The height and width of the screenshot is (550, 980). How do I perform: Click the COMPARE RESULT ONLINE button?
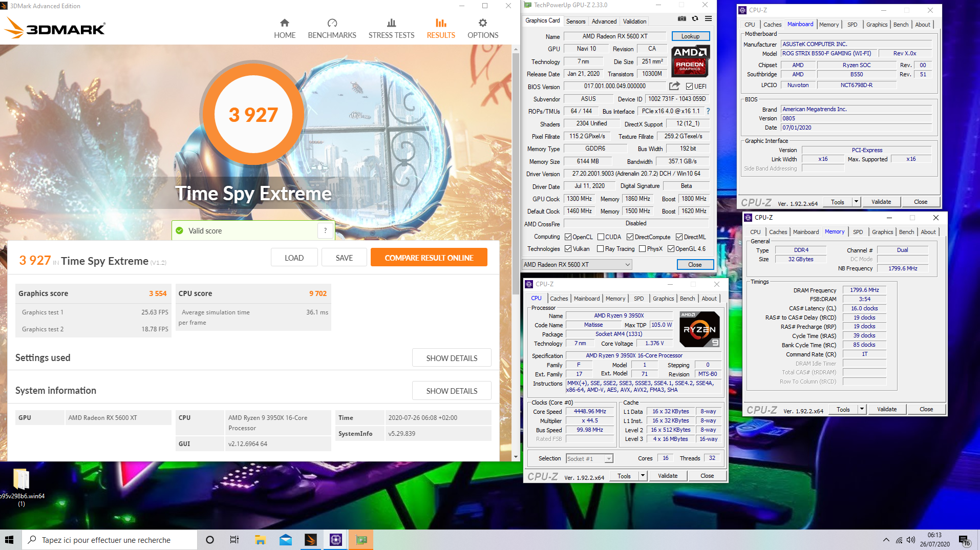click(429, 258)
